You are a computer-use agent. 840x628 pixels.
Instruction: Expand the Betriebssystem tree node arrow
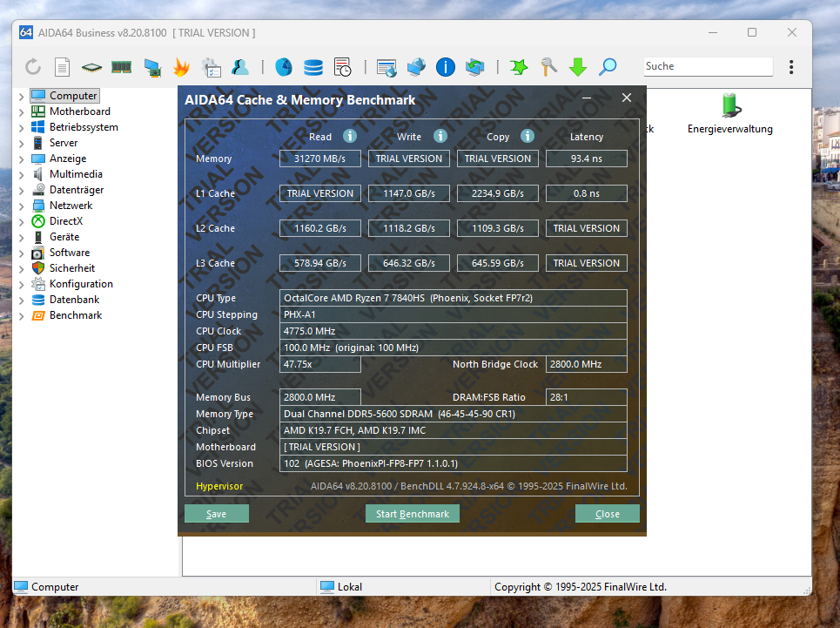[x=21, y=127]
